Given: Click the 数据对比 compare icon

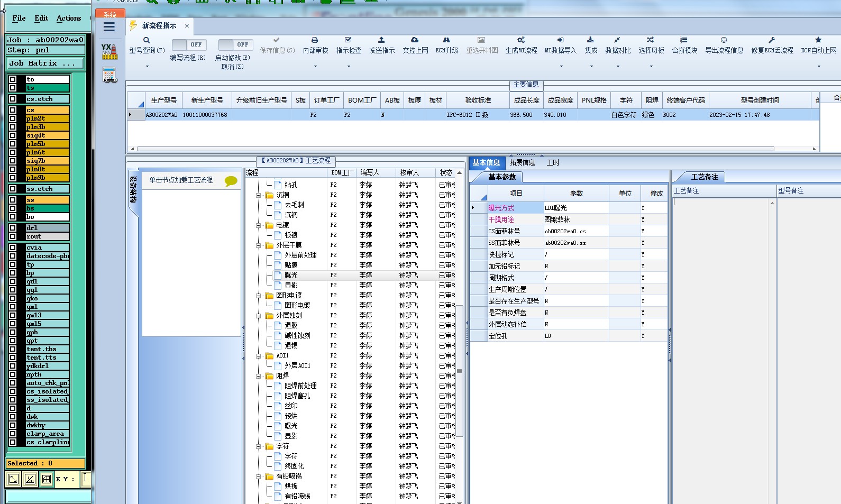Looking at the screenshot, I should (617, 40).
